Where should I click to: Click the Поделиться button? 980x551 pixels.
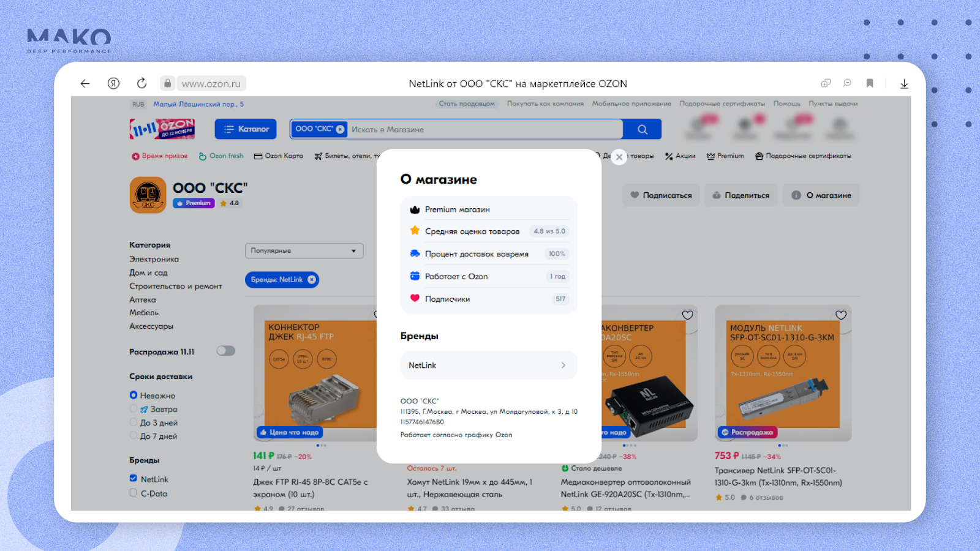(x=741, y=195)
